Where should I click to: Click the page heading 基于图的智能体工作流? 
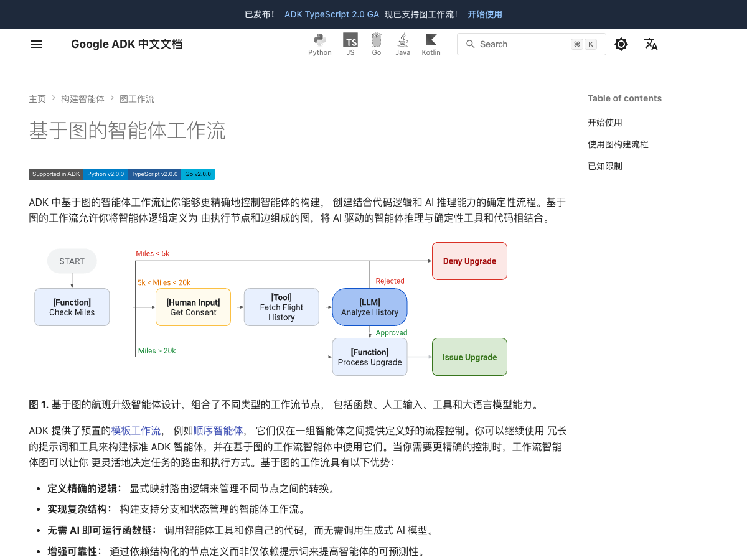point(127,131)
